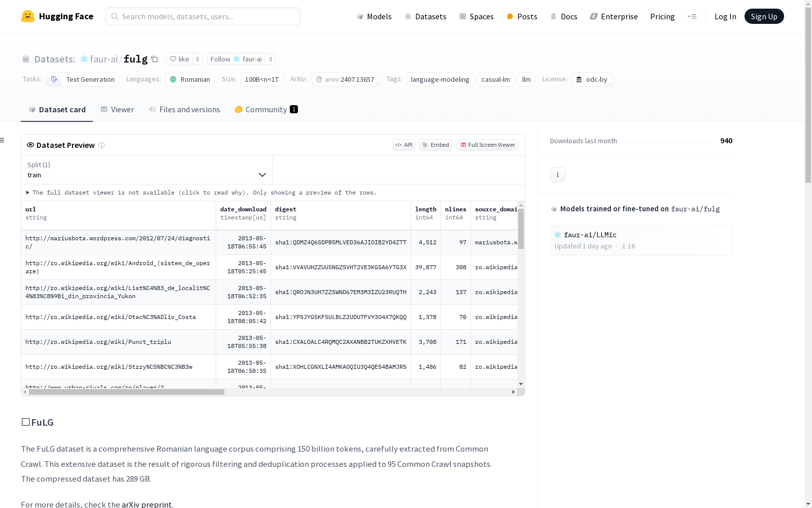The height and width of the screenshot is (508, 812).
Task: Click the Otac%C3%ADlio_Costa URL cell
Action: click(x=119, y=317)
